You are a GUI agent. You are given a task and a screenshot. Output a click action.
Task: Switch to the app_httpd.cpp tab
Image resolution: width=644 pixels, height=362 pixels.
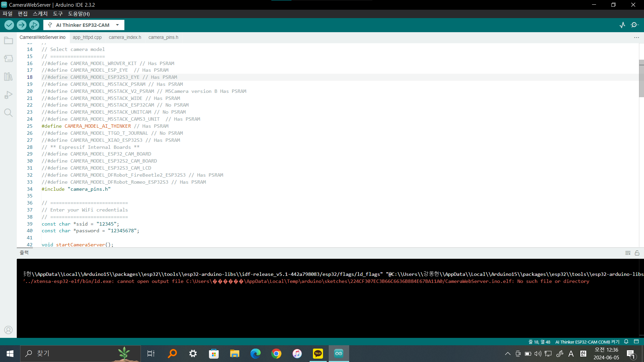pyautogui.click(x=87, y=37)
